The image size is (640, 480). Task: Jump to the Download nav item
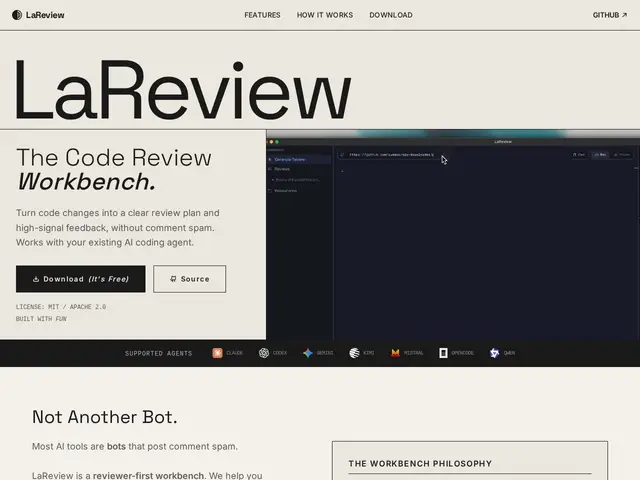[x=391, y=15]
